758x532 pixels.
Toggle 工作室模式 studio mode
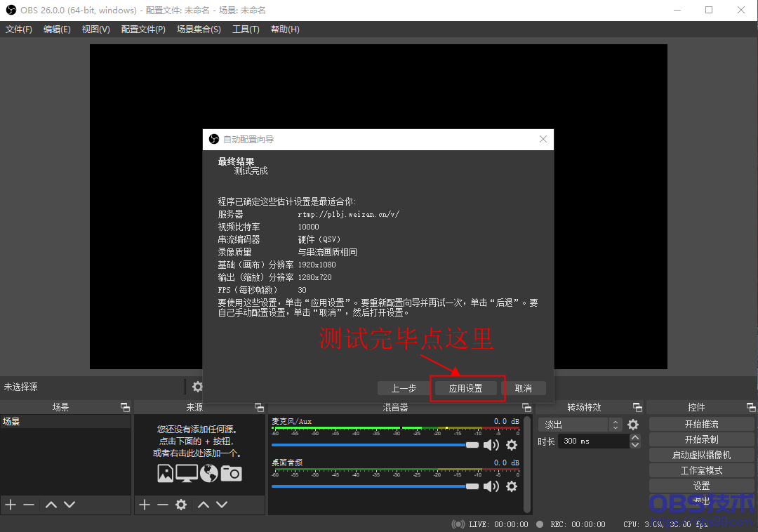pos(701,471)
